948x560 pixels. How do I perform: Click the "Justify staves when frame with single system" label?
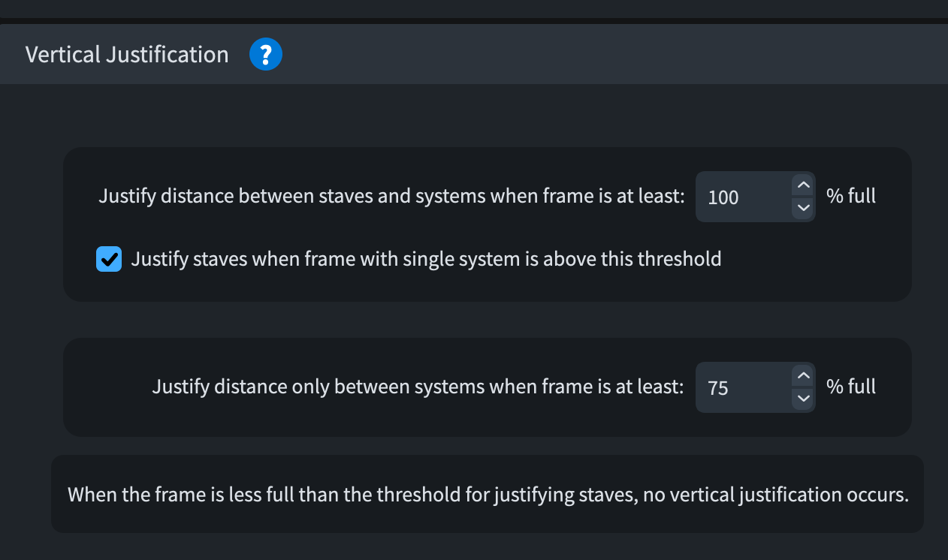pyautogui.click(x=426, y=260)
